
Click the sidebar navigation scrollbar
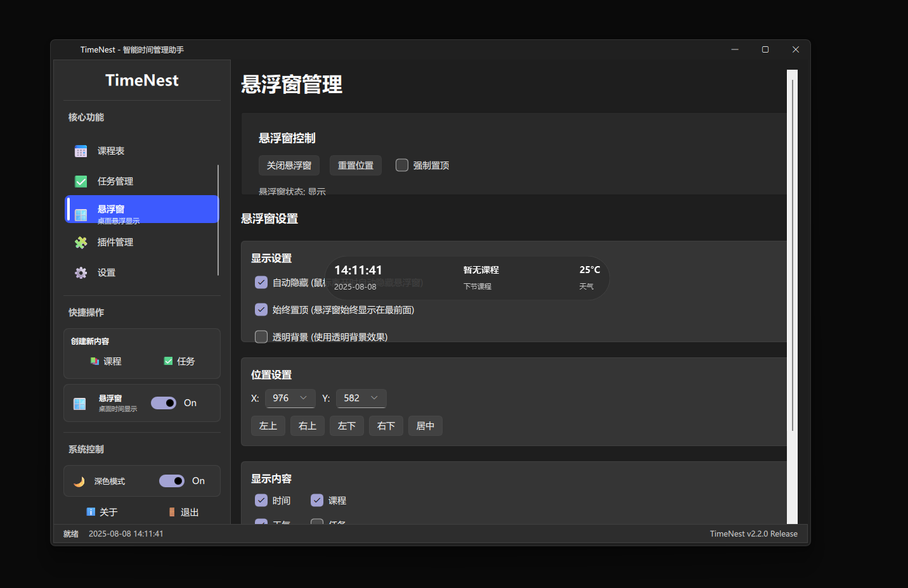click(218, 220)
